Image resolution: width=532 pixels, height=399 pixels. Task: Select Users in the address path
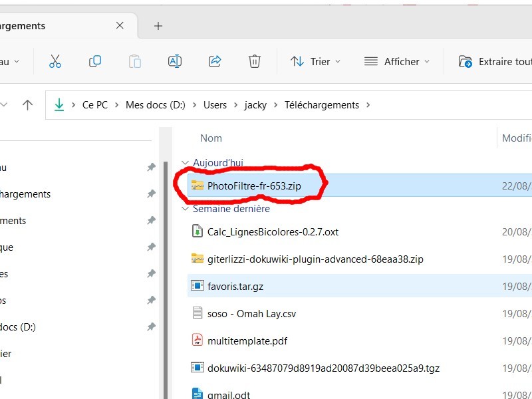[x=215, y=105]
